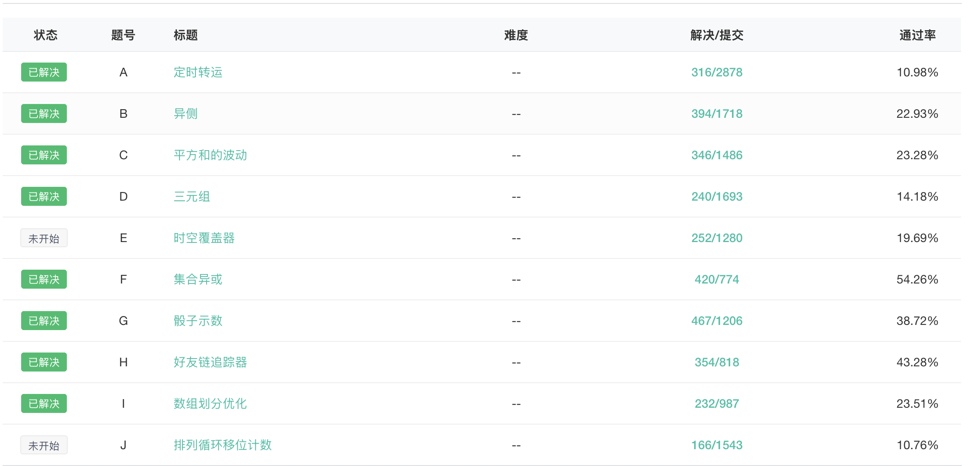The height and width of the screenshot is (466, 980).
Task: Click submissions count 240/1693
Action: click(x=717, y=196)
